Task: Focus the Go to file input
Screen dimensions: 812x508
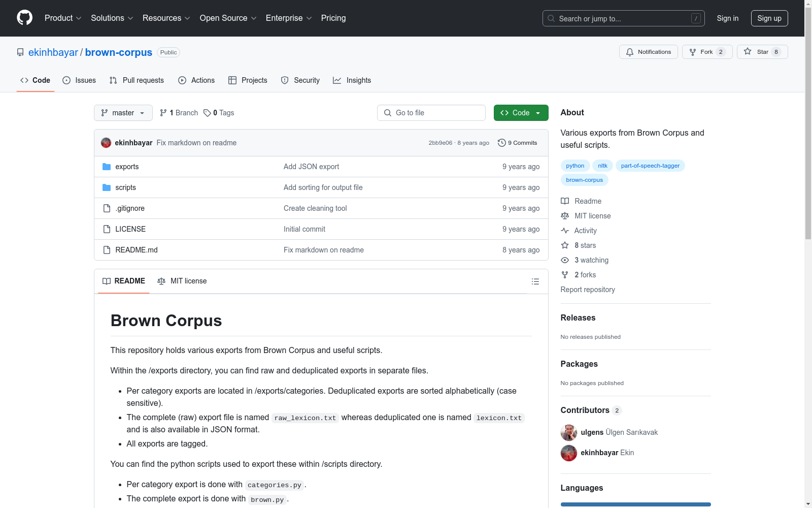Action: 431,113
